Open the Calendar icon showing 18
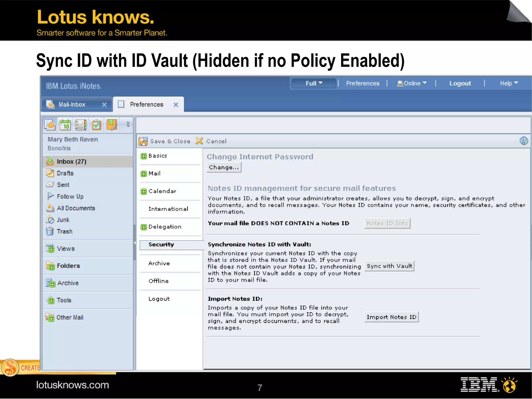 [65, 125]
